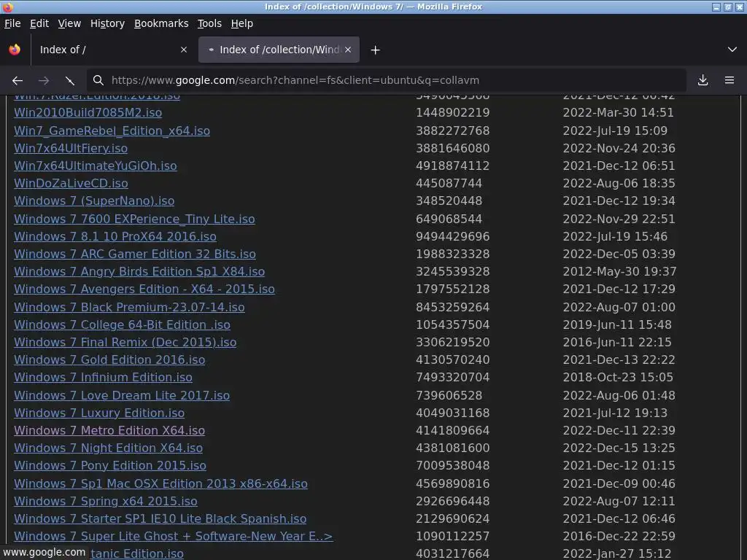Select file size 1448902219
The height and width of the screenshot is (560, 747).
(x=452, y=113)
